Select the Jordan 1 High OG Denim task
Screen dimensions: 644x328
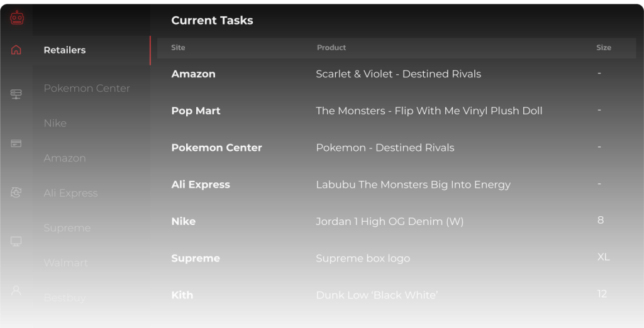tap(389, 221)
